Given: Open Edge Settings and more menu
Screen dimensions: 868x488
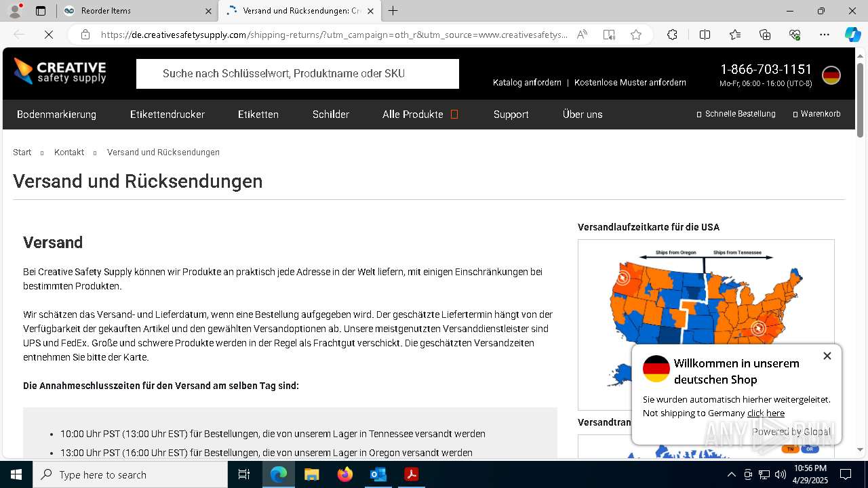Looking at the screenshot, I should pos(825,35).
